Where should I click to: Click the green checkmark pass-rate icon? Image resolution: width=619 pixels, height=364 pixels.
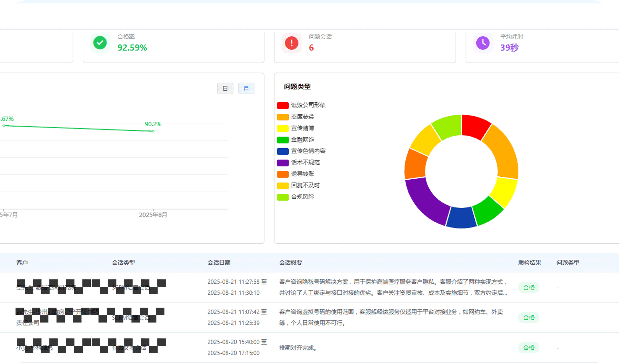point(100,43)
